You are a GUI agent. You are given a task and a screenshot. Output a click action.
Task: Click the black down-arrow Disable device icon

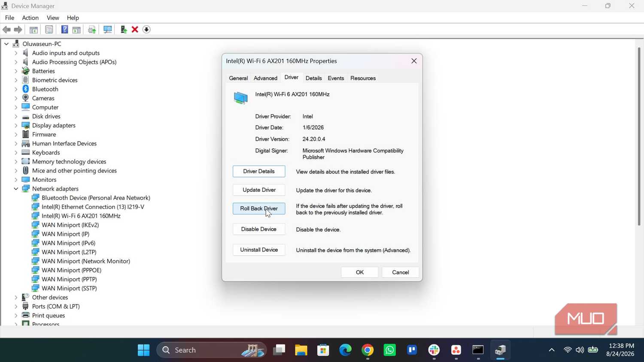coord(146,30)
